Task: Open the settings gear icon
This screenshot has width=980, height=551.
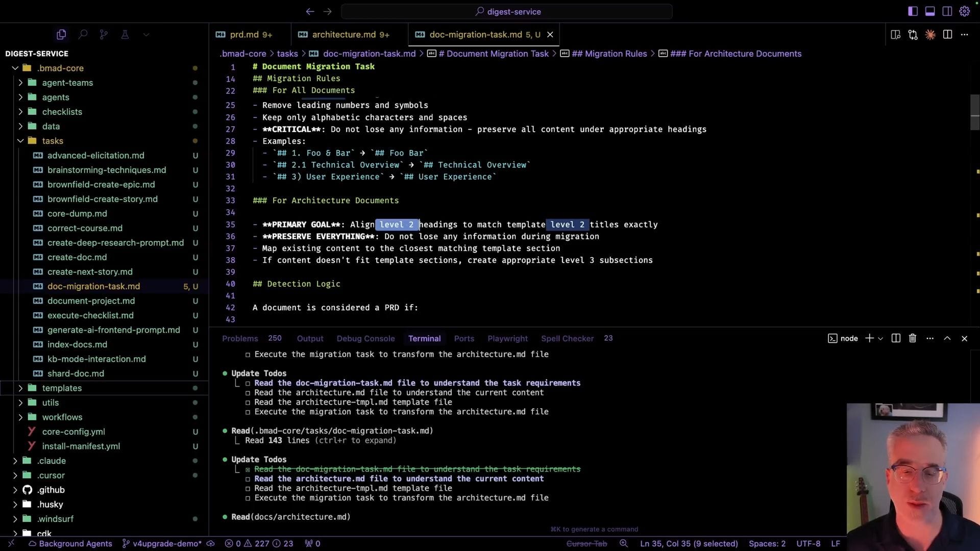Action: coord(964,11)
